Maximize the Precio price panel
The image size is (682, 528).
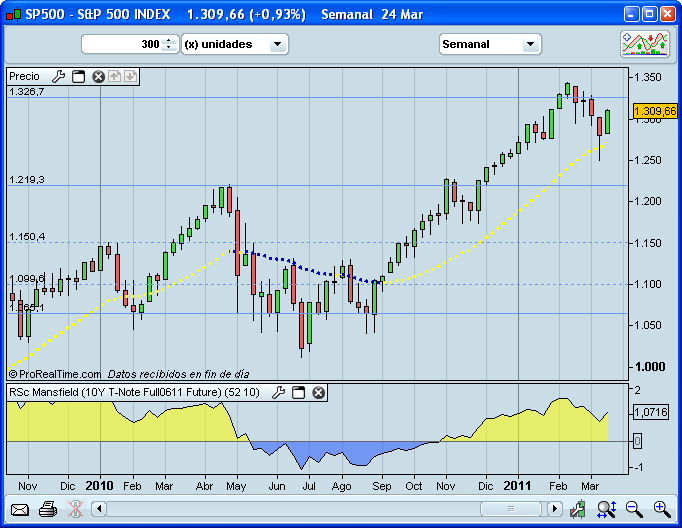(79, 76)
